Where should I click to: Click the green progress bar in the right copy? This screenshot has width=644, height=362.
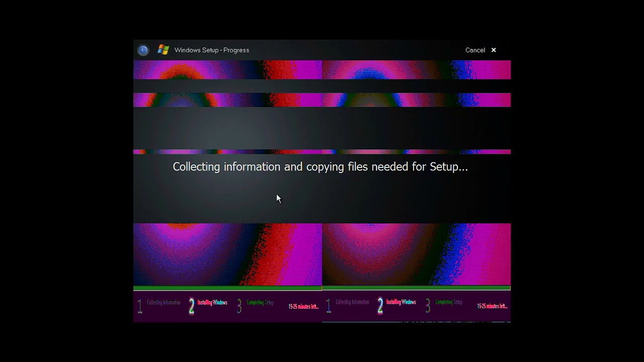(416, 288)
